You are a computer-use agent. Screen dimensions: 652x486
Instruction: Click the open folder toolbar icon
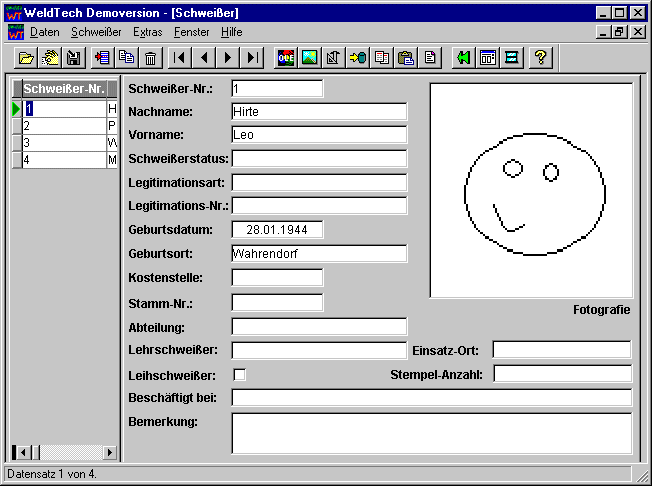[x=26, y=58]
